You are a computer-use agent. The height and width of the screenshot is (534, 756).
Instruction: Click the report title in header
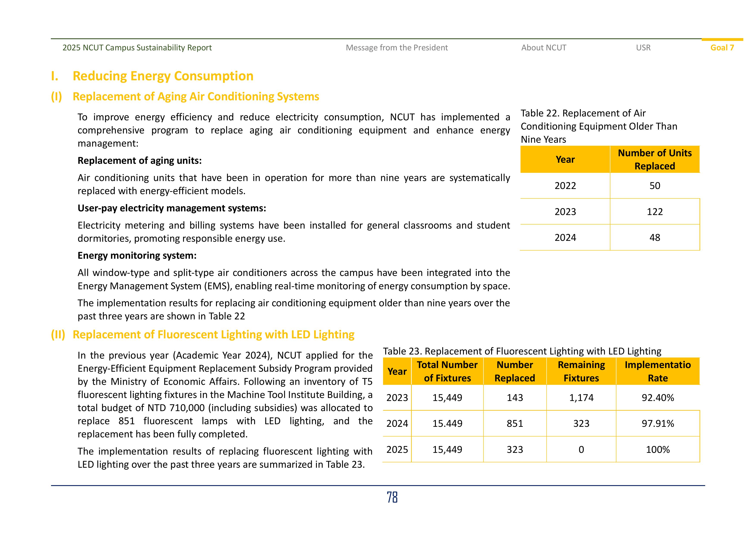pyautogui.click(x=137, y=48)
